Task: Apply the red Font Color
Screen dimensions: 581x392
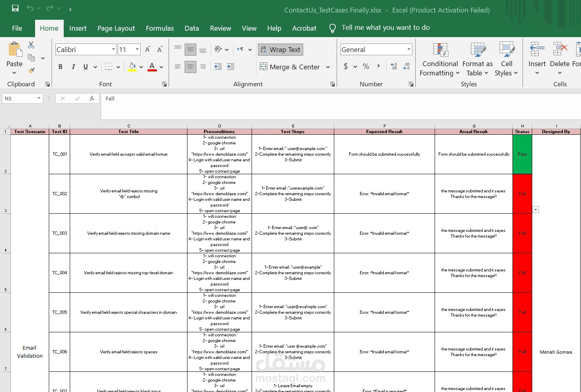Action: pos(152,67)
